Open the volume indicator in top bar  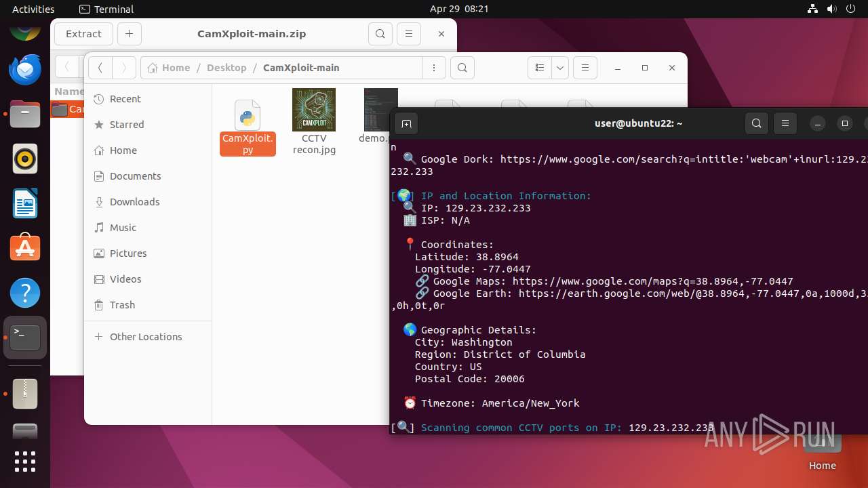[x=832, y=9]
